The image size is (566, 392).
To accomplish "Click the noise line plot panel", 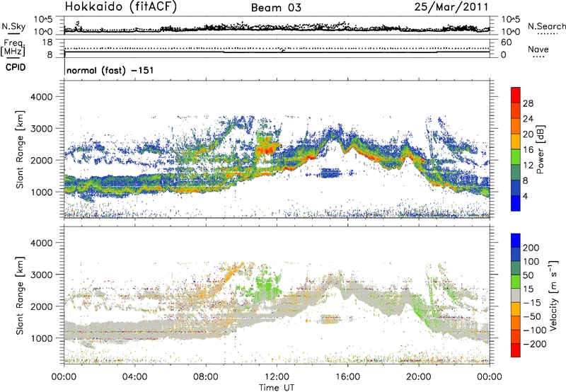I will tap(277, 25).
